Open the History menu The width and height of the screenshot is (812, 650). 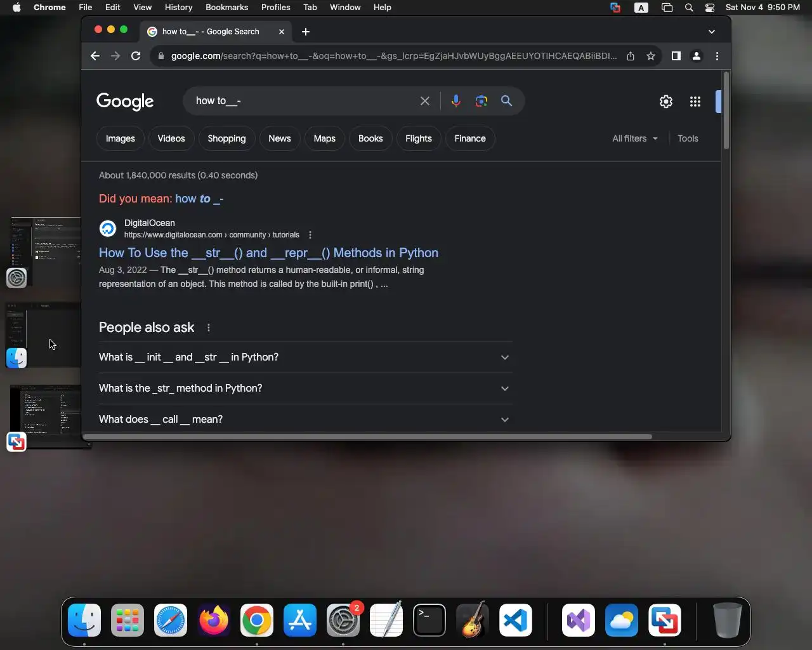[178, 8]
